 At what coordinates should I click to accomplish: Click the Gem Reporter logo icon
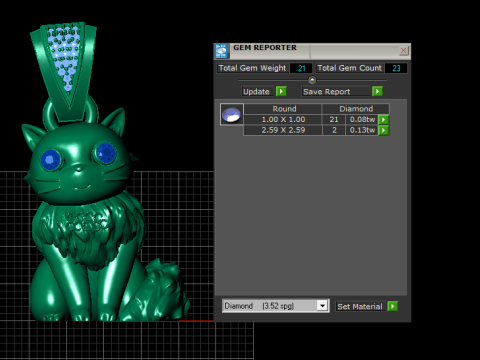[221, 51]
